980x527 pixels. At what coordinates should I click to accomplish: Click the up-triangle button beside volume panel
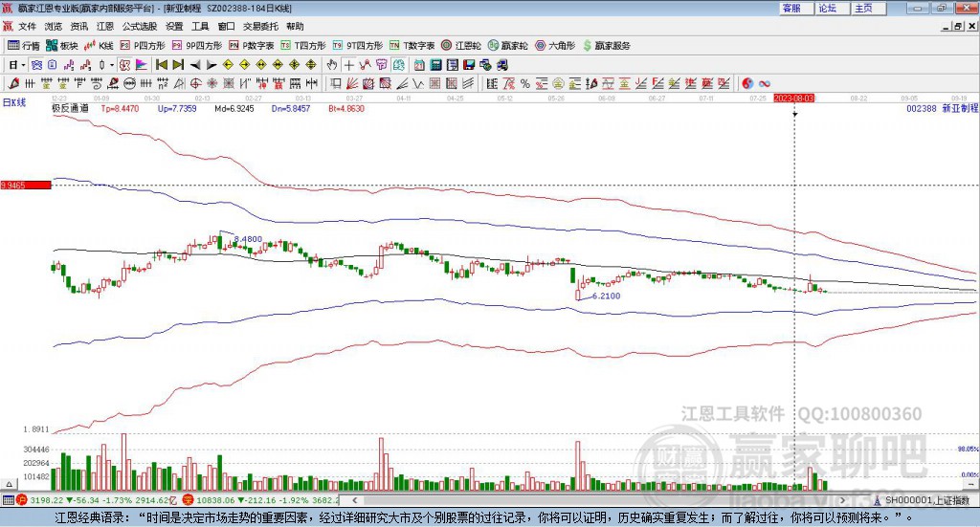(x=9, y=484)
